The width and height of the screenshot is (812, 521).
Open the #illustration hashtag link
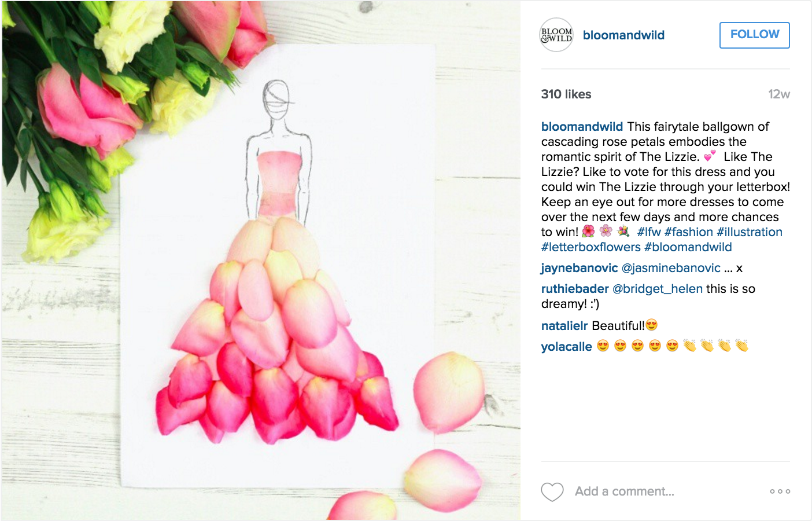[x=750, y=232]
